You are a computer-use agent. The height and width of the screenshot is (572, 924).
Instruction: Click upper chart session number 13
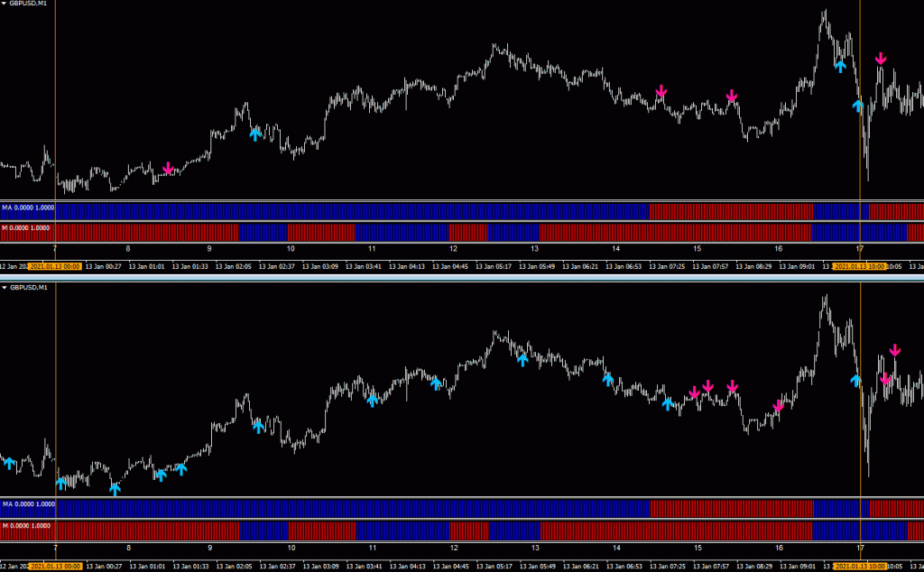pos(534,249)
